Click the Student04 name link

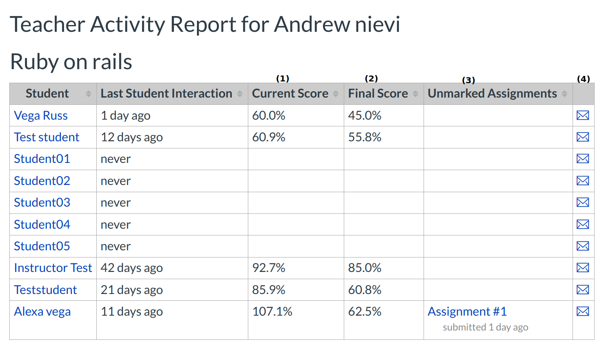coord(42,224)
